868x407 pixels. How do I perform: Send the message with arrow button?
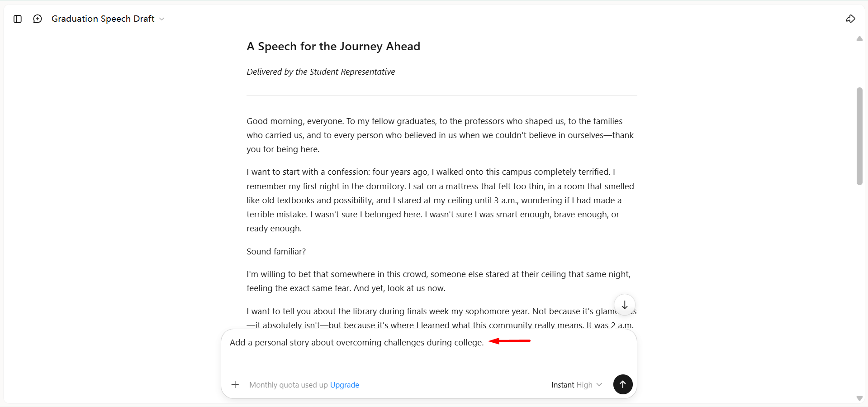tap(623, 384)
